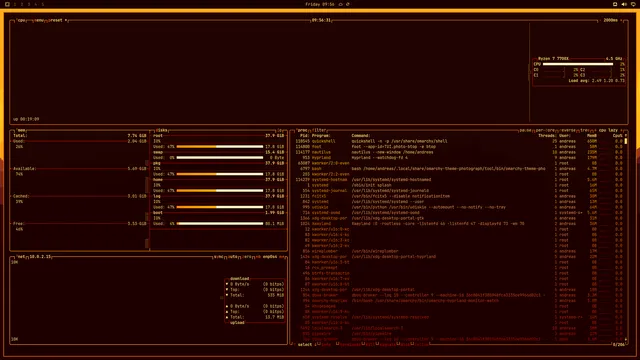Click the root disk usage bar

coord(220,147)
